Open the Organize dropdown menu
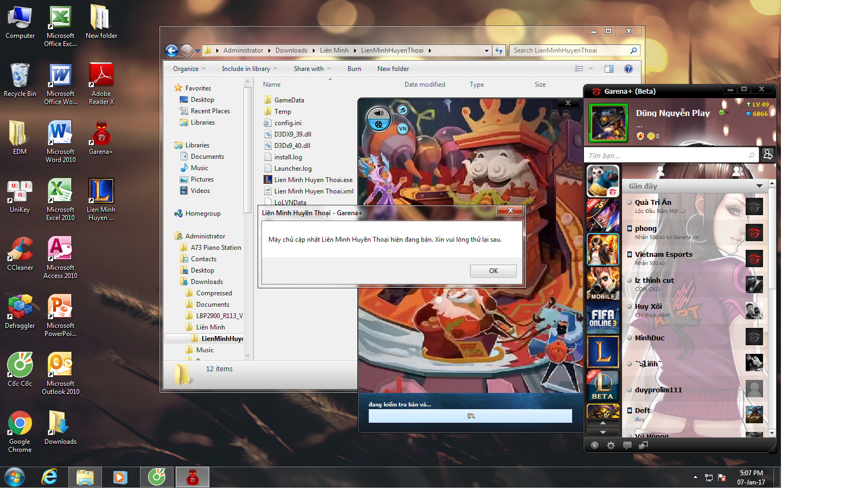Screen dimensions: 846x504 point(189,69)
